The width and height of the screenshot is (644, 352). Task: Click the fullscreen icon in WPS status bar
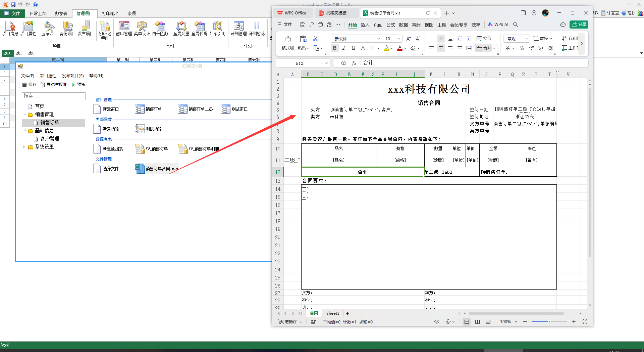(585, 322)
